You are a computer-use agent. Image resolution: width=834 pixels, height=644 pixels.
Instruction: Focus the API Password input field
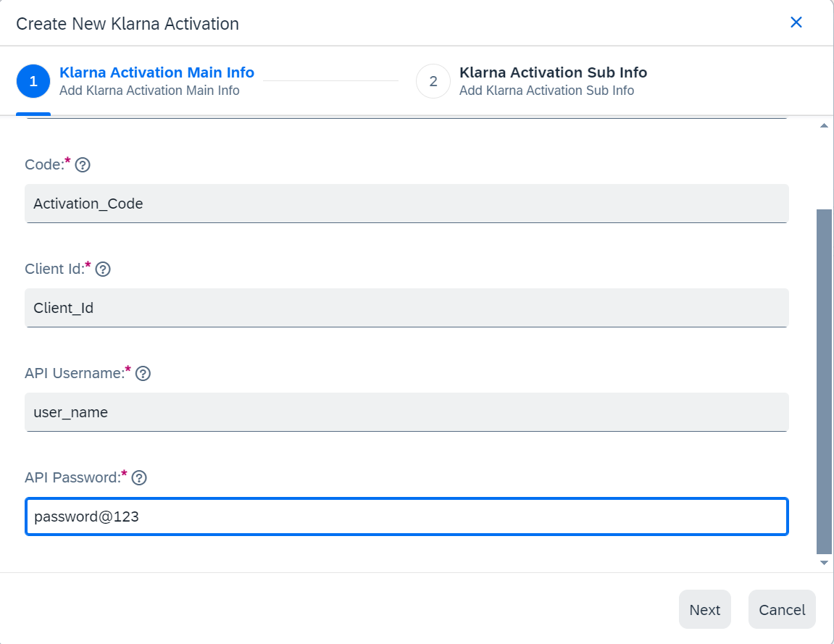pyautogui.click(x=406, y=517)
